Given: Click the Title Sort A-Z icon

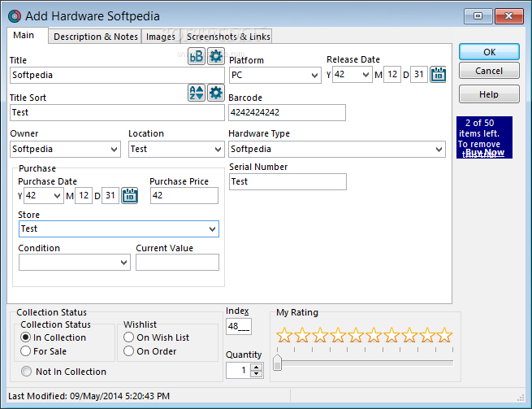Looking at the screenshot, I should pyautogui.click(x=197, y=93).
